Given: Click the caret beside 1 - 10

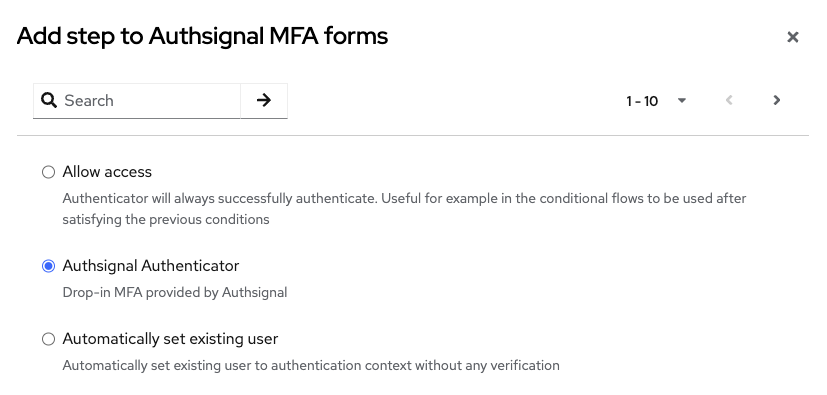Looking at the screenshot, I should (681, 100).
